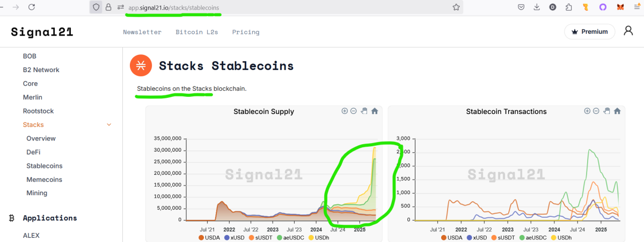Click the Premium button
The height and width of the screenshot is (242, 644).
tap(590, 32)
